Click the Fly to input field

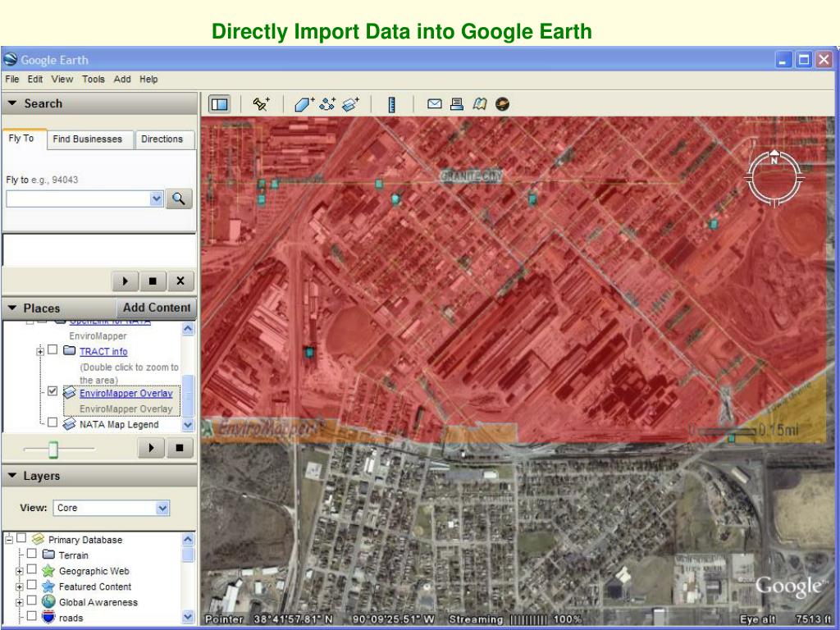tap(78, 199)
